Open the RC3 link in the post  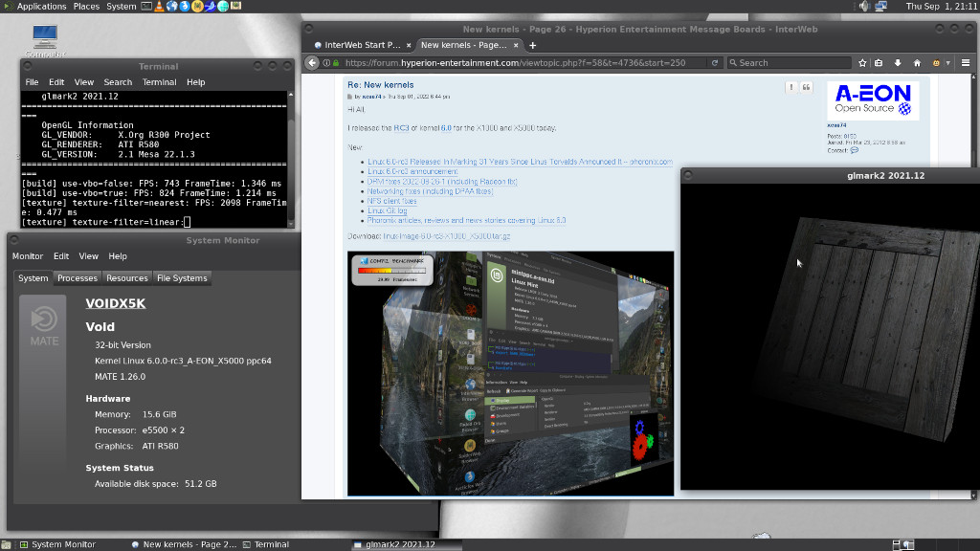click(x=401, y=128)
